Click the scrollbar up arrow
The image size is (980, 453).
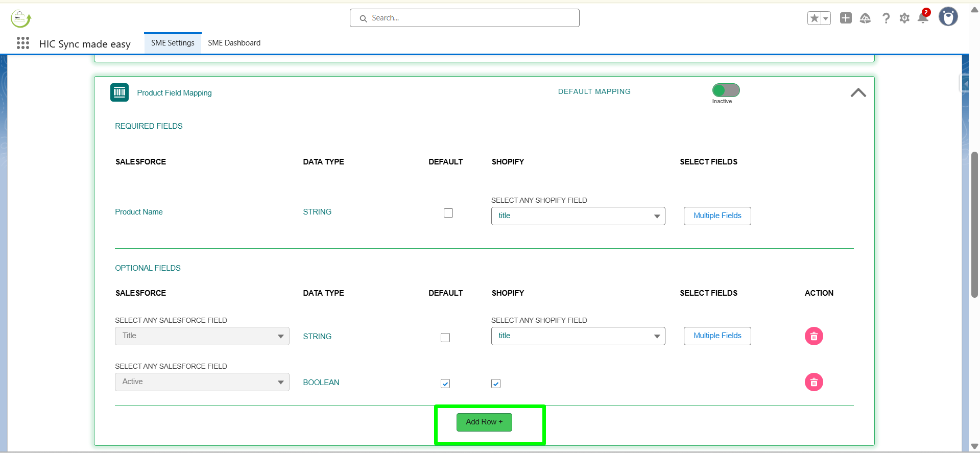click(974, 10)
